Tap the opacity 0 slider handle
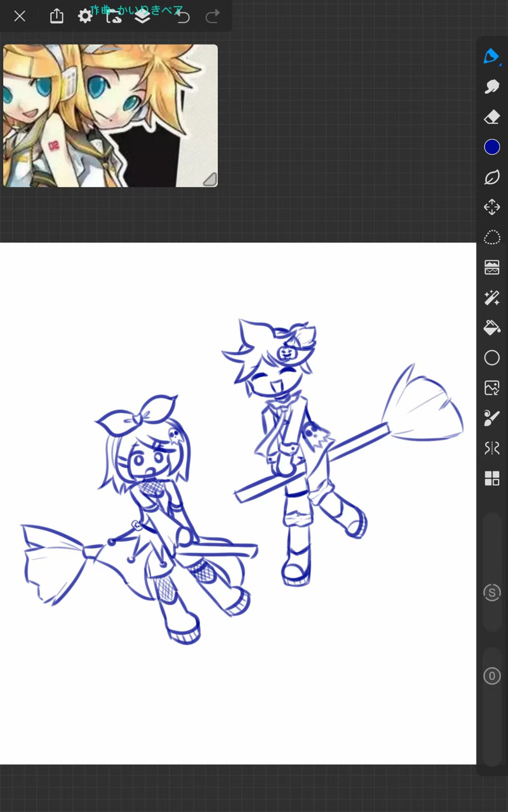The height and width of the screenshot is (812, 508). click(x=492, y=676)
